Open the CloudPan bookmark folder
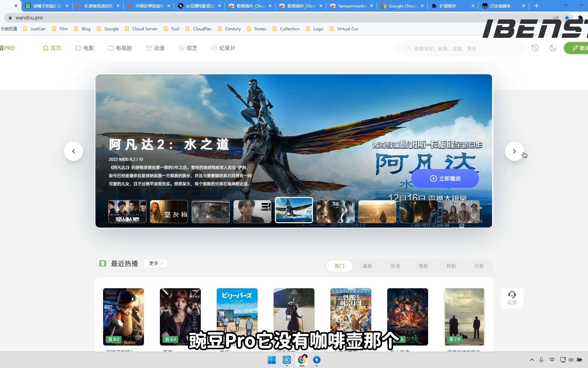Image resolution: width=588 pixels, height=368 pixels. pos(199,29)
